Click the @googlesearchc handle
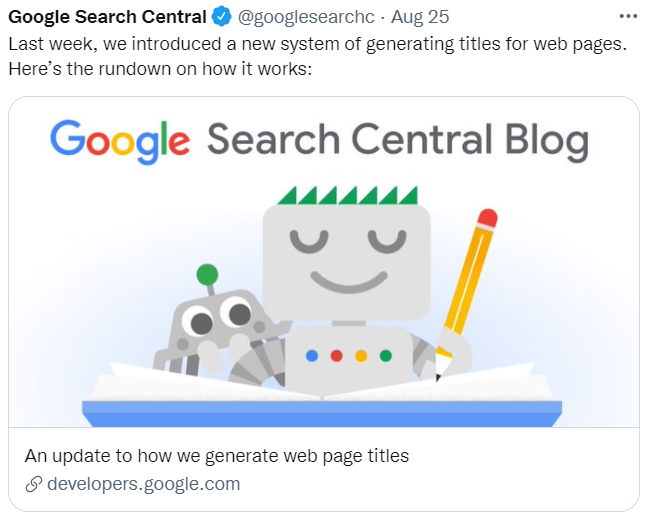 (x=306, y=17)
